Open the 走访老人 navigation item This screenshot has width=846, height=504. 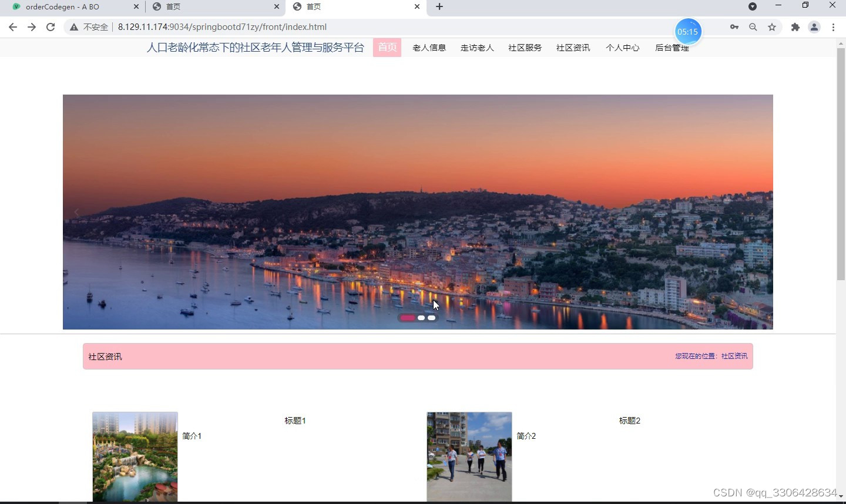coord(477,48)
